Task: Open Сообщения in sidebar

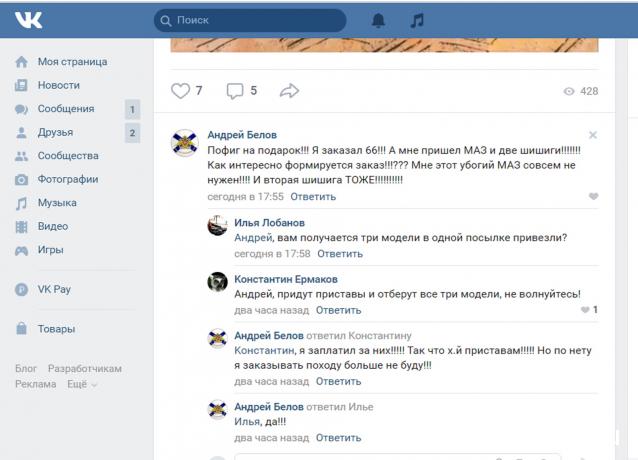Action: click(x=66, y=109)
